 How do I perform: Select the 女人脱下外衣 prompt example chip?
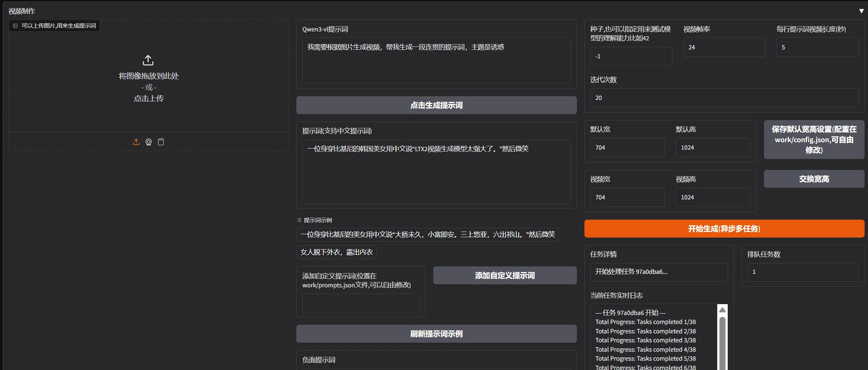click(336, 252)
